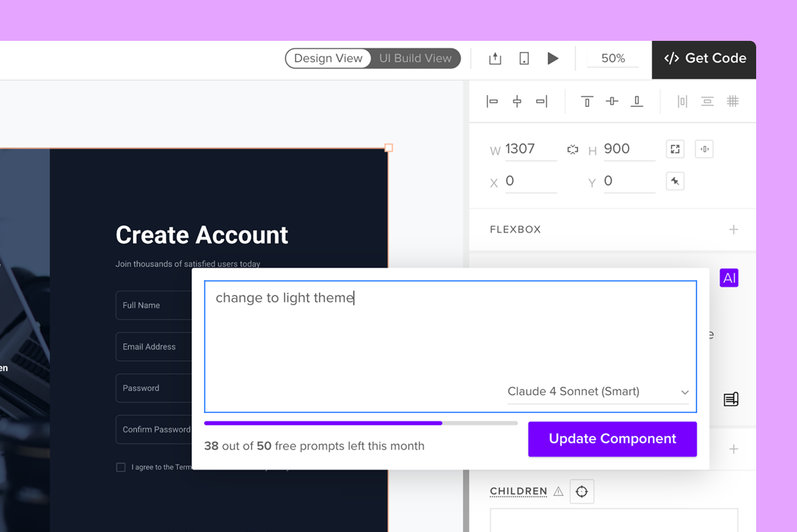
Task: Click the purple AI assistant icon
Action: (729, 277)
